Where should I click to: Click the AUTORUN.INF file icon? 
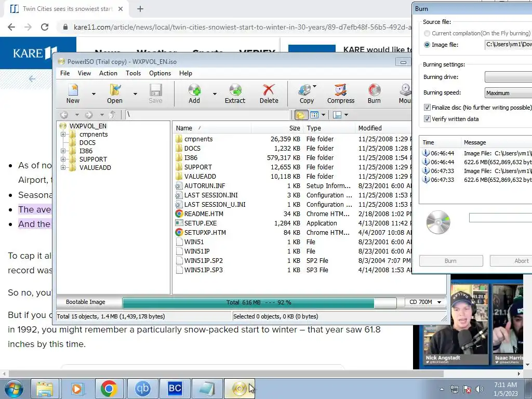(179, 186)
